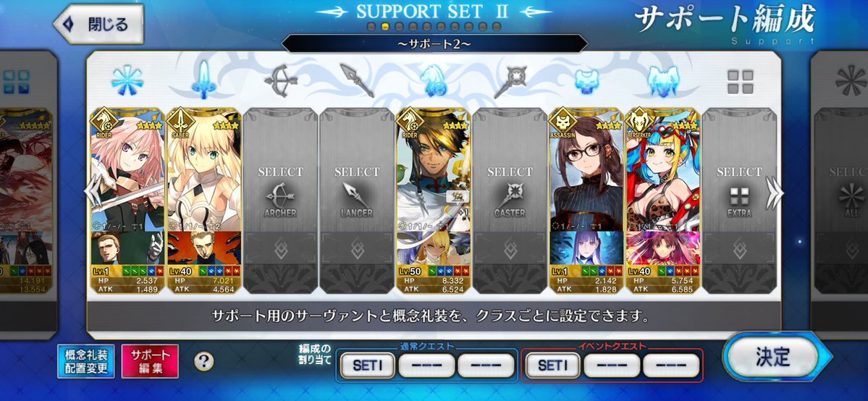Open 概念礼装 配置変更 menu
The image size is (868, 401).
(86, 362)
